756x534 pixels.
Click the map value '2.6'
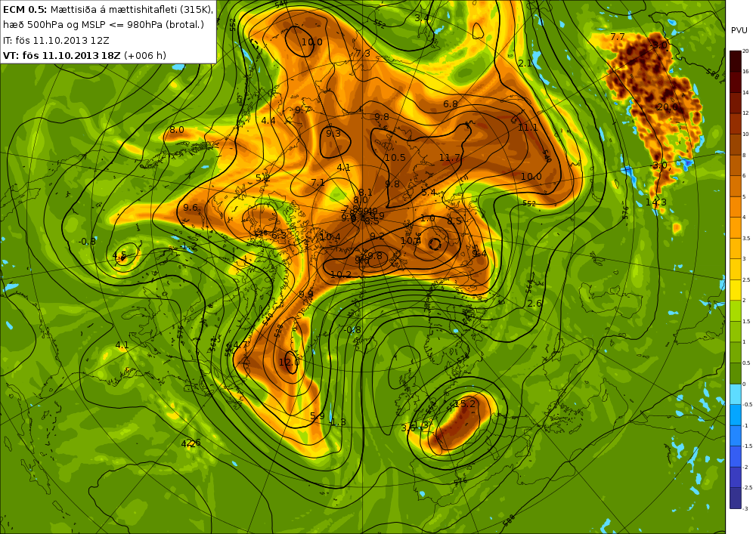tap(534, 304)
